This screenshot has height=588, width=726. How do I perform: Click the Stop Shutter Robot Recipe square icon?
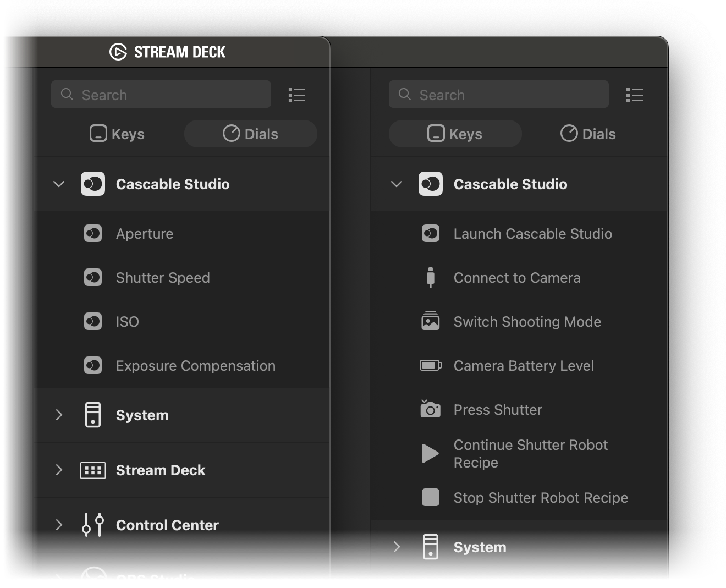pos(430,498)
